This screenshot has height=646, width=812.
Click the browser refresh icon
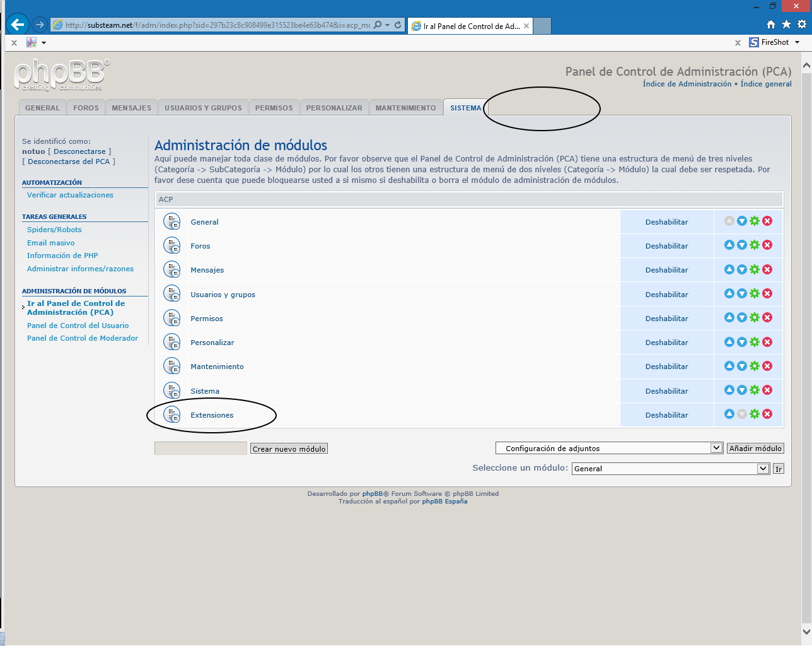398,25
